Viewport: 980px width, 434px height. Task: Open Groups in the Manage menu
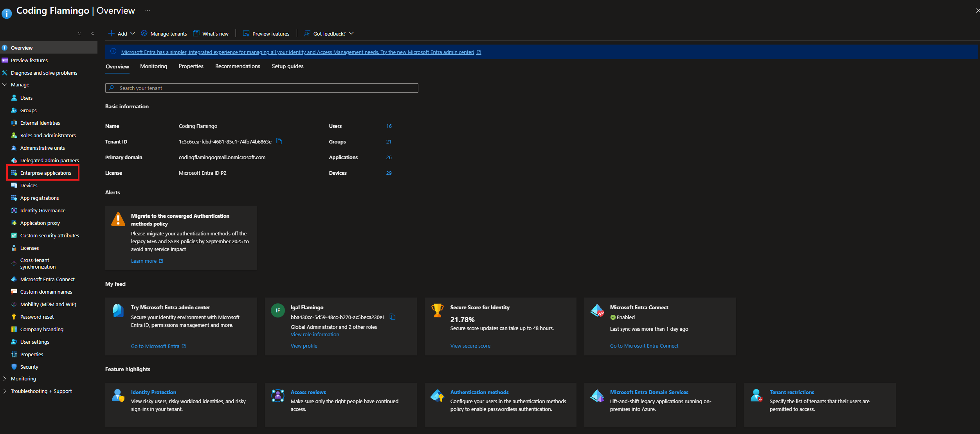(x=28, y=110)
